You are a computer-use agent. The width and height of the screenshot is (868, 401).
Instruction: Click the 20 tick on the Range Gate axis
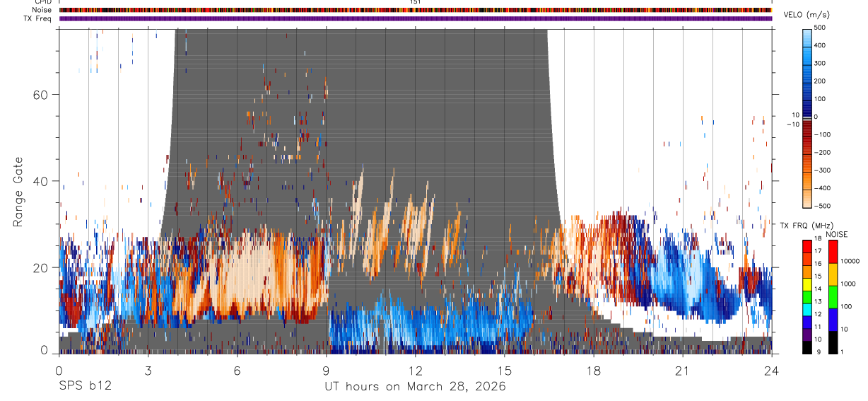click(x=40, y=267)
